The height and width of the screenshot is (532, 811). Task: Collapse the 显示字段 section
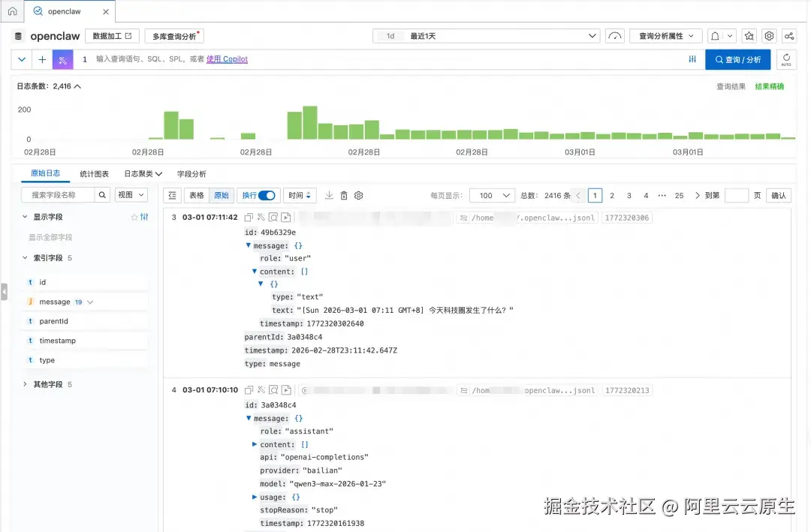pos(25,217)
